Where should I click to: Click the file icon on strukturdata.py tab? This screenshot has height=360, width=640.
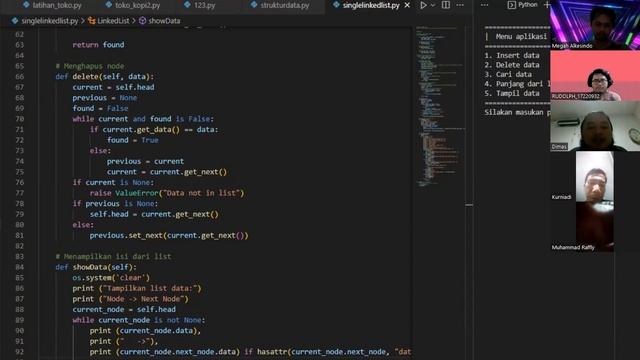[x=254, y=5]
